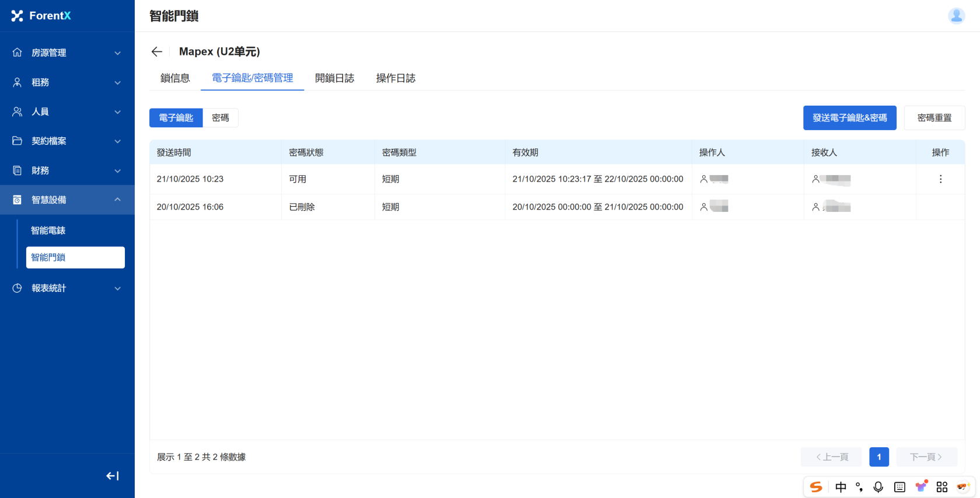The image size is (980, 498).
Task: Click the ForentX logo
Action: [x=41, y=16]
